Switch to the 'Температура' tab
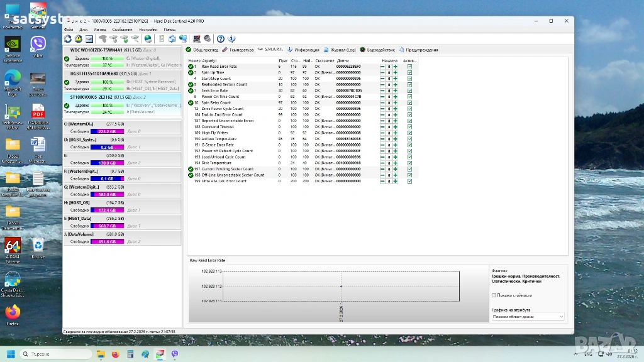Viewport: 644px width, 362px height. click(x=238, y=50)
